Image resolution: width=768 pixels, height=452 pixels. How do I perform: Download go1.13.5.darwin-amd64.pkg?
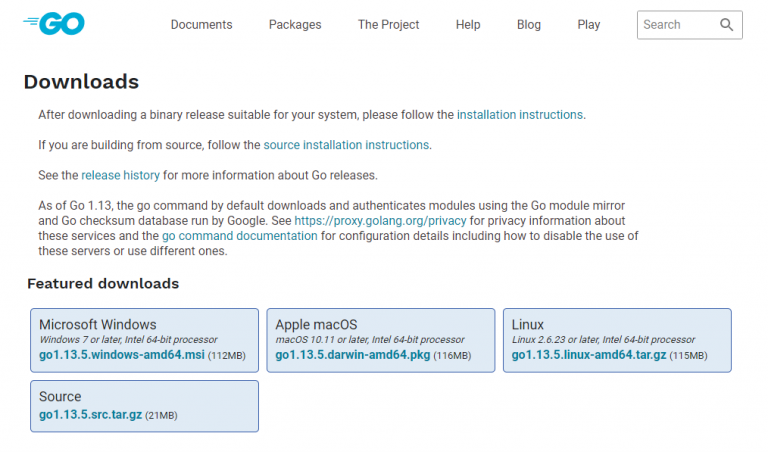coord(353,355)
